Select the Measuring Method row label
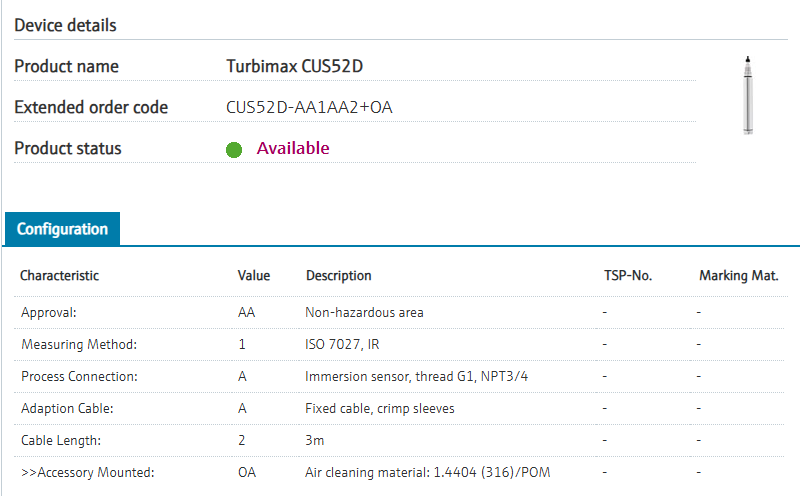This screenshot has height=496, width=800. 79,344
